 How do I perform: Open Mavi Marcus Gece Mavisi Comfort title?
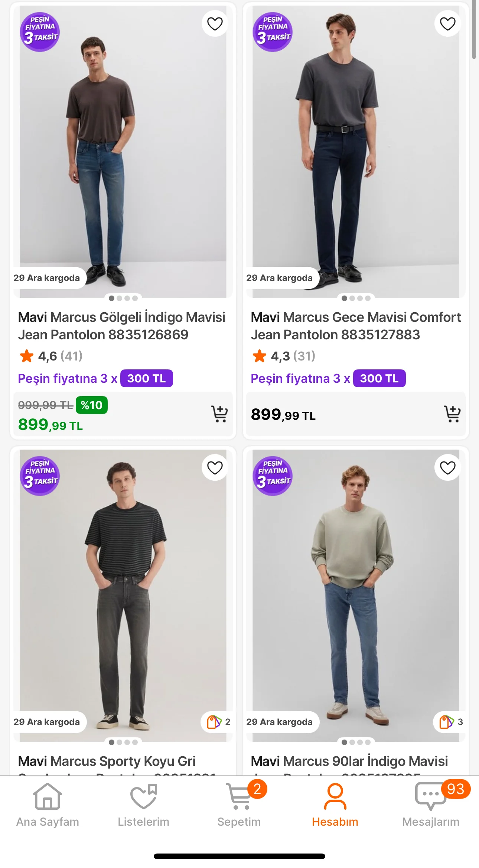pyautogui.click(x=355, y=326)
